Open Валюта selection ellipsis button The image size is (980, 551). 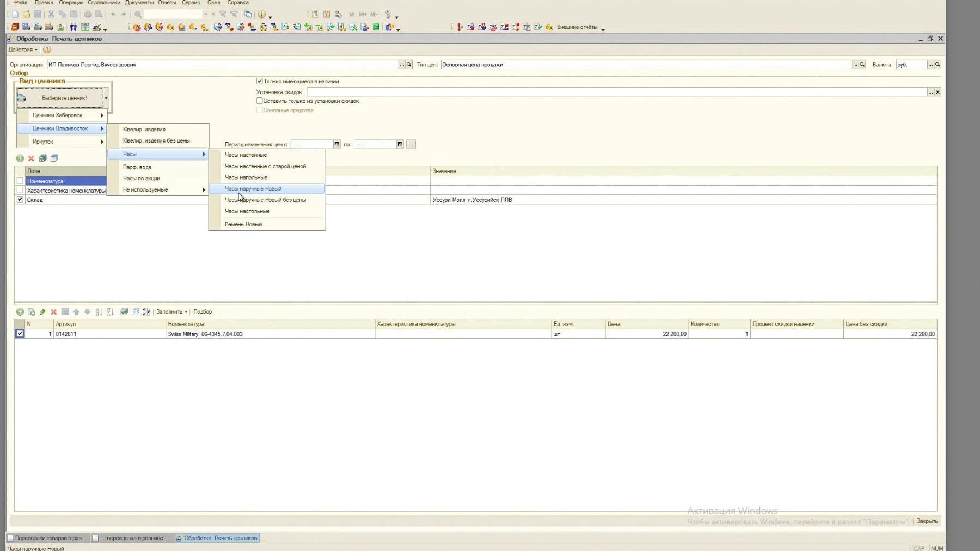pyautogui.click(x=930, y=65)
